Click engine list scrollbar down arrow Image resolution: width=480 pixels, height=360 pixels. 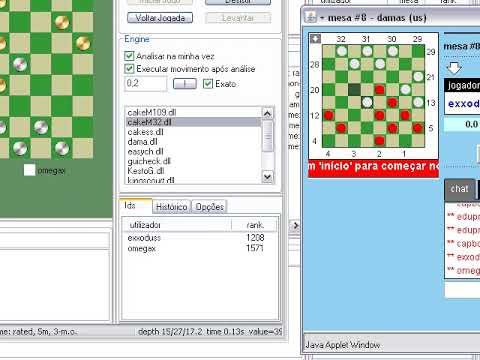click(x=267, y=177)
